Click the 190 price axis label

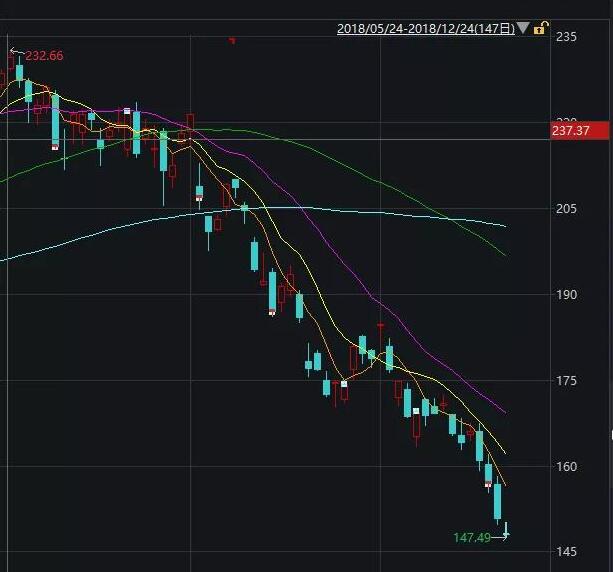coord(566,294)
